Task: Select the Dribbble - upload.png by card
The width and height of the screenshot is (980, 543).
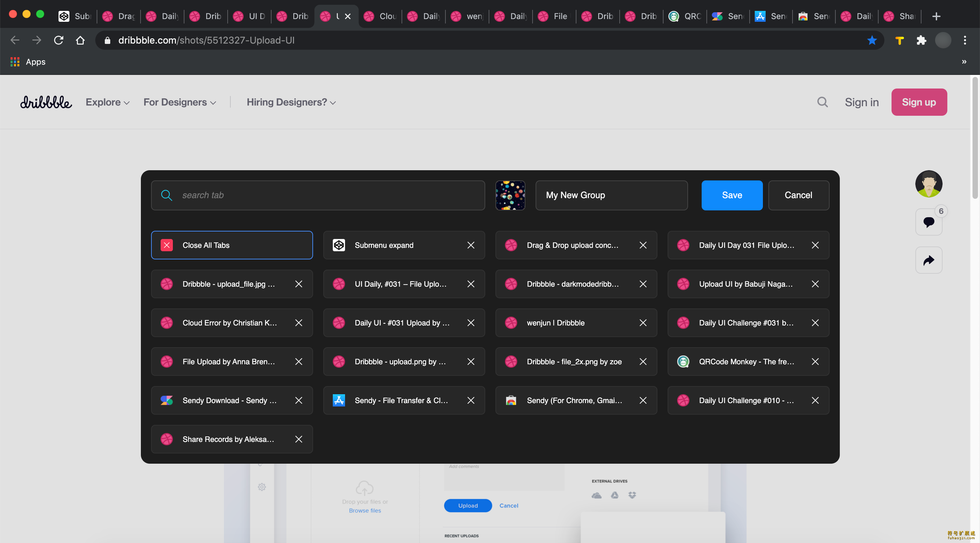Action: click(x=404, y=362)
